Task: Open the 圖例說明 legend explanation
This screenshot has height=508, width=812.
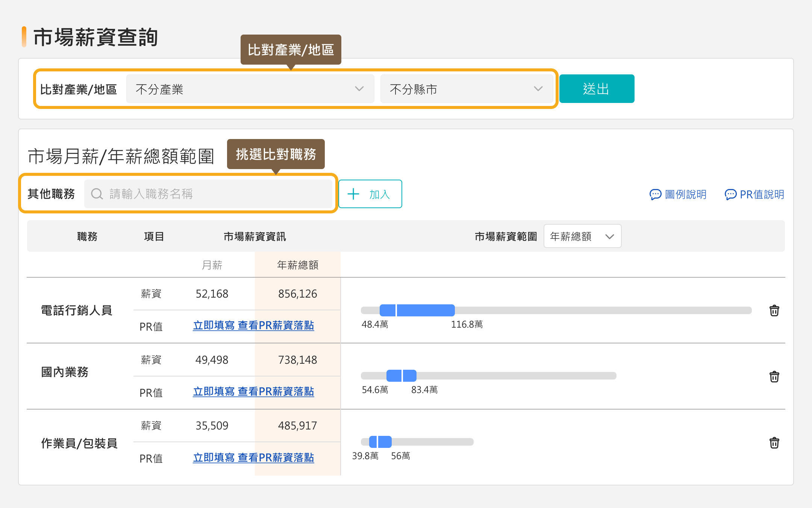Action: [x=678, y=194]
